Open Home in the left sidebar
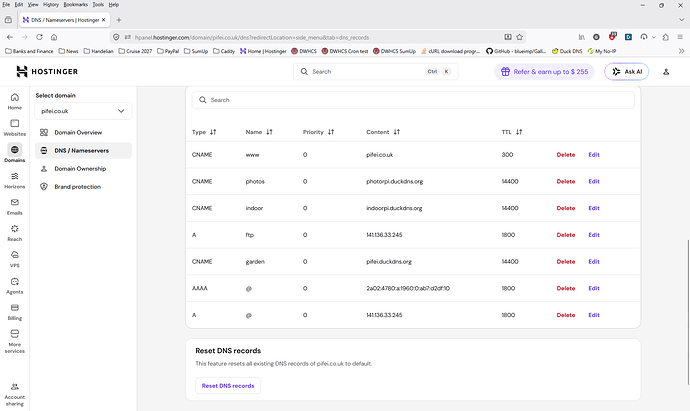 click(x=15, y=99)
